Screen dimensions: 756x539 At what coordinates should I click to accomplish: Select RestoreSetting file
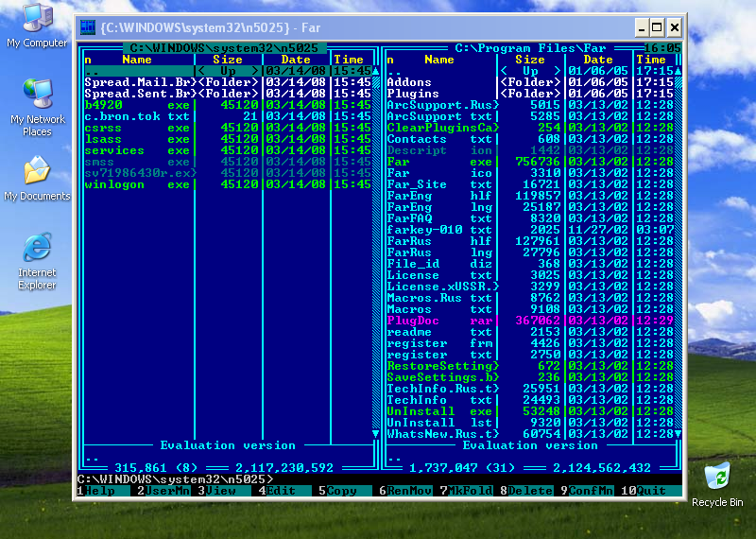click(x=530, y=366)
